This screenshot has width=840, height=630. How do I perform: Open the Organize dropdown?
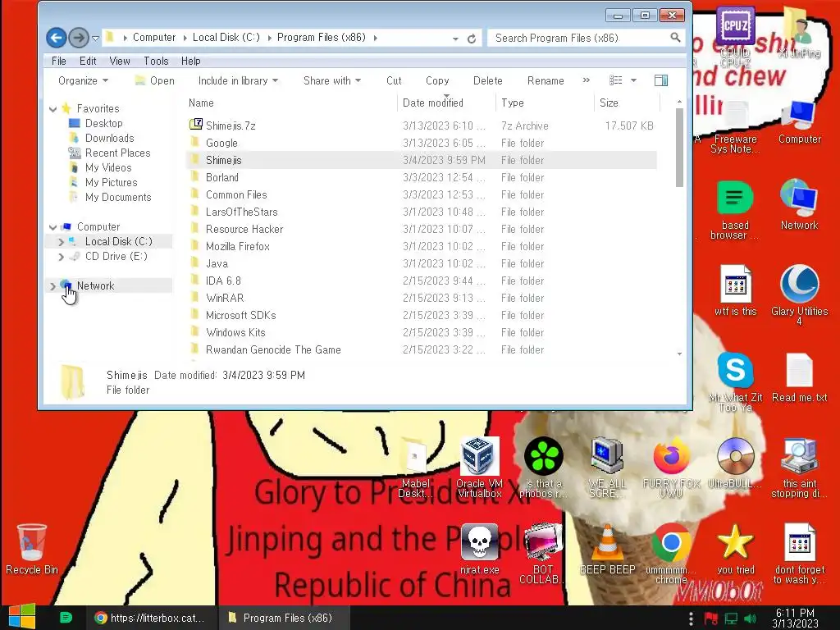pos(83,80)
